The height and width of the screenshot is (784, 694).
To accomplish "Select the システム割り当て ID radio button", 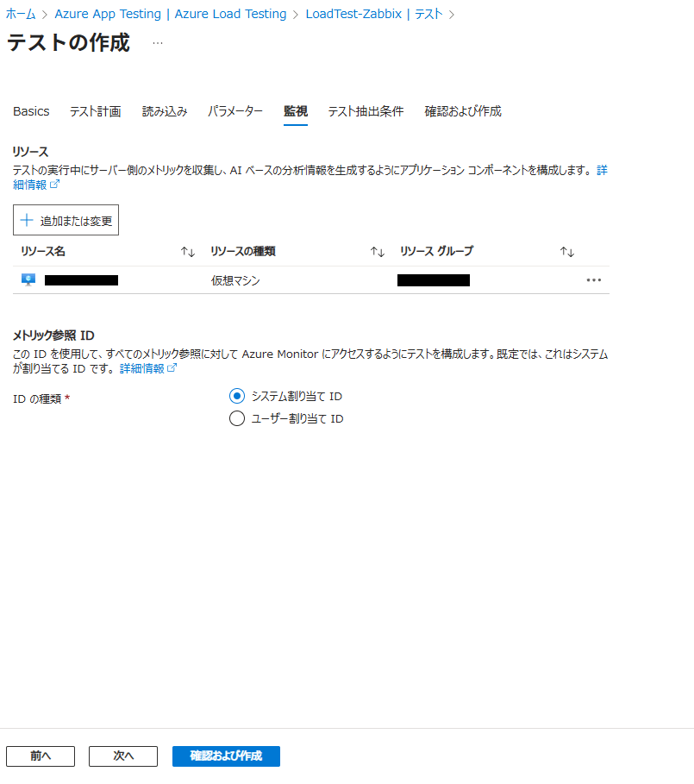I will point(237,396).
